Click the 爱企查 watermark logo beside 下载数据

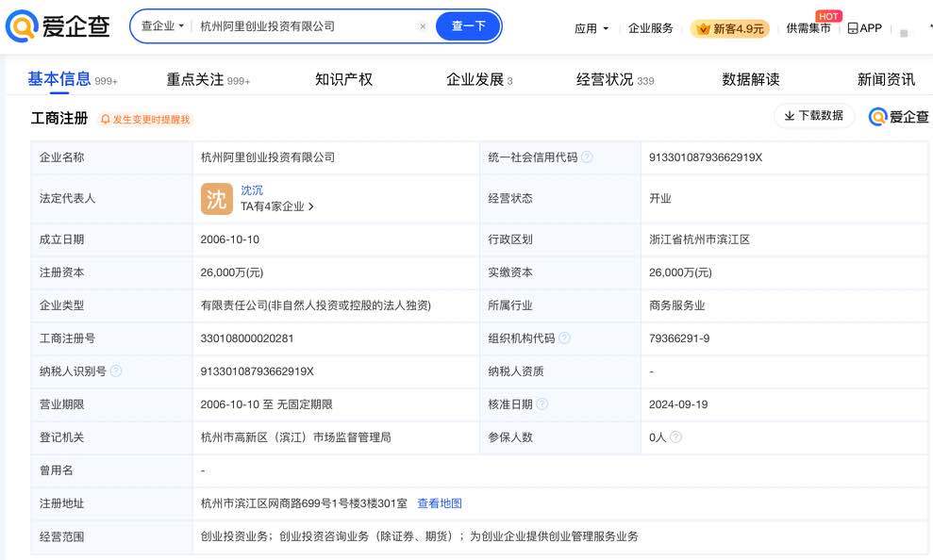click(x=898, y=117)
